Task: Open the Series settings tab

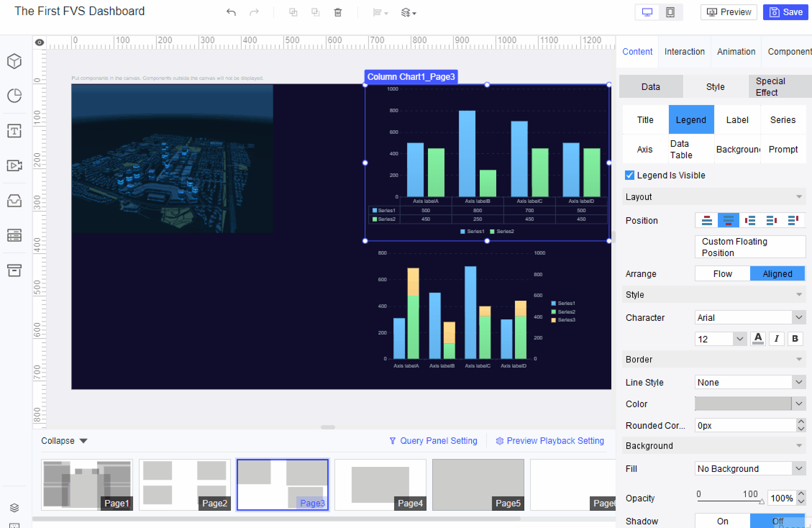Action: 783,119
